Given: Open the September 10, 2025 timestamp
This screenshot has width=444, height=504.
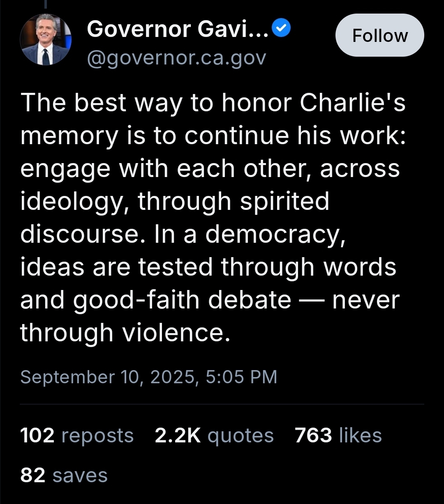Looking at the screenshot, I should [x=148, y=377].
